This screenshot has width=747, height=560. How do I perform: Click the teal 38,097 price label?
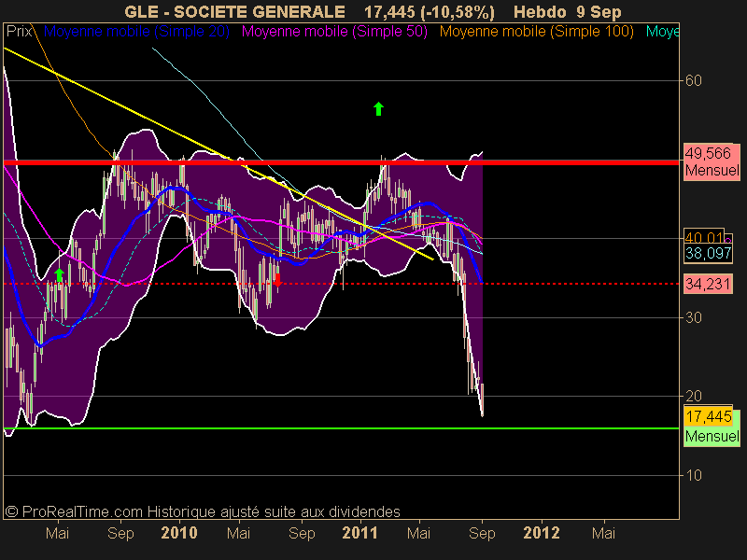709,253
